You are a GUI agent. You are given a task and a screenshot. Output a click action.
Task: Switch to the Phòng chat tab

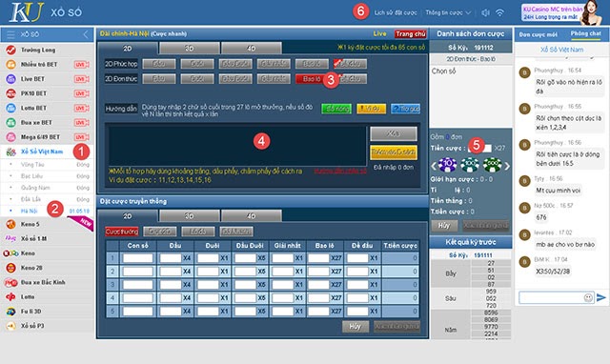pyautogui.click(x=585, y=34)
